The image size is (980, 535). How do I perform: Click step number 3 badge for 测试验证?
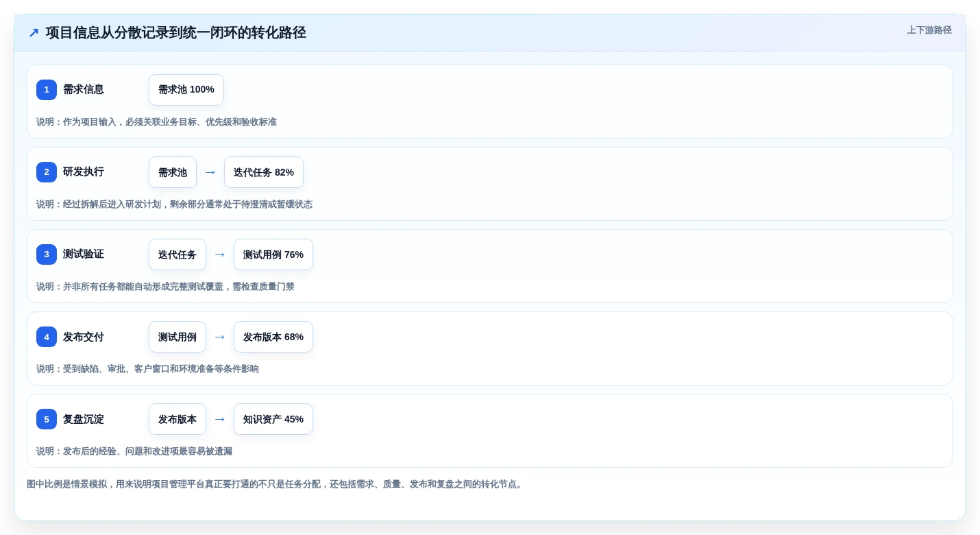point(47,254)
